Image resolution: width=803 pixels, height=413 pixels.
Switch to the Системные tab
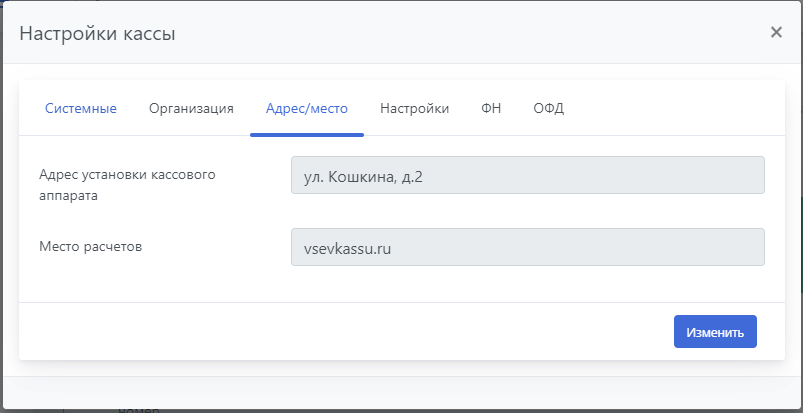[81, 108]
